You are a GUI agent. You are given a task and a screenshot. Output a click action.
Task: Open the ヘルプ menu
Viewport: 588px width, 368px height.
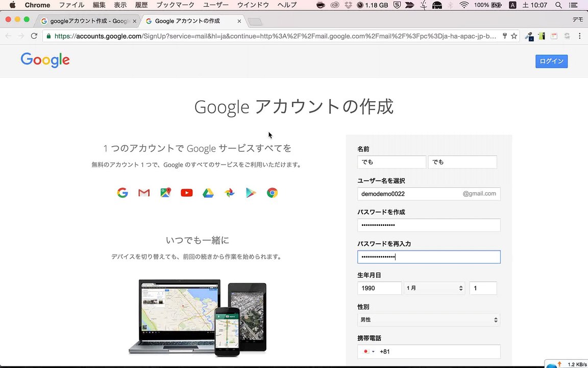[287, 5]
